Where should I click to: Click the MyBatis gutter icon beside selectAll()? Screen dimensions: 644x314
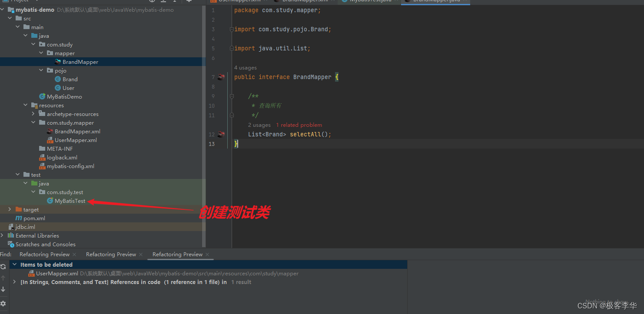tap(221, 134)
